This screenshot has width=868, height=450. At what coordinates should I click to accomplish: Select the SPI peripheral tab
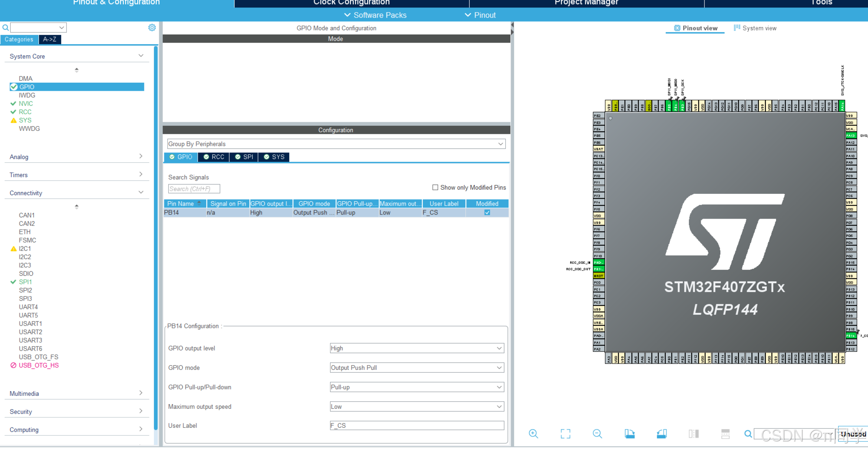click(244, 157)
